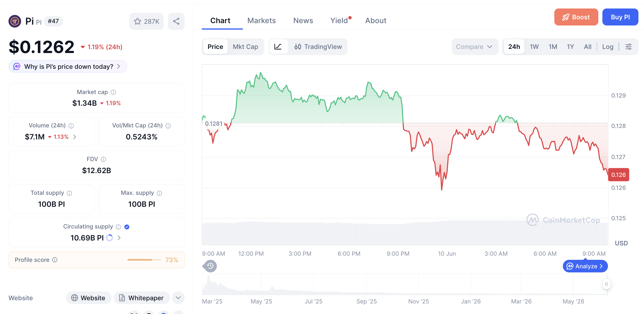
Task: Toggle Log scale on chart
Action: (x=608, y=47)
